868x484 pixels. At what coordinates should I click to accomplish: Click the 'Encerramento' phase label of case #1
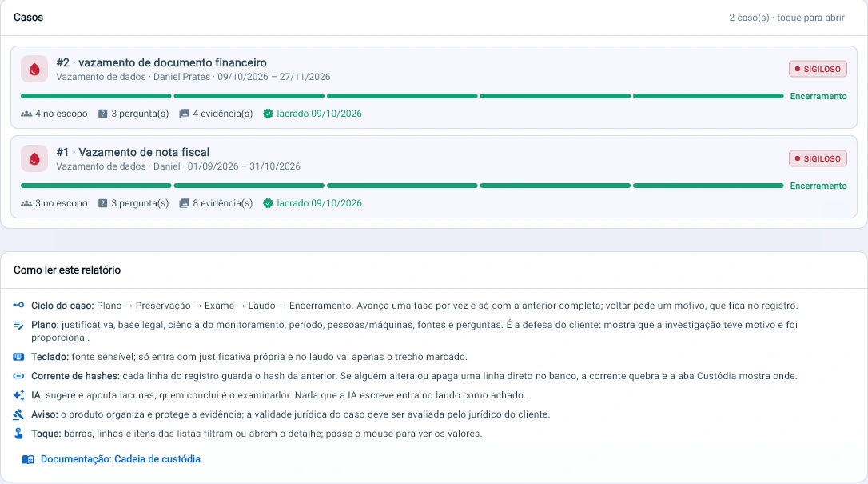pos(818,186)
